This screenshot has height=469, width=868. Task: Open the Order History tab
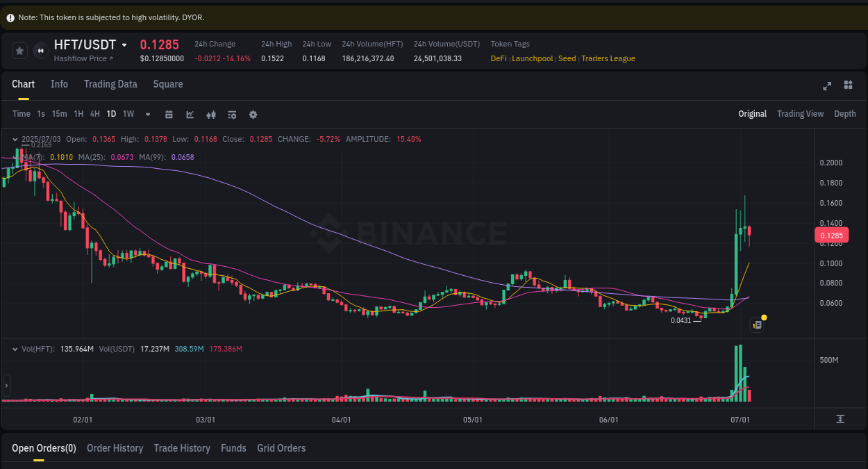pyautogui.click(x=115, y=448)
